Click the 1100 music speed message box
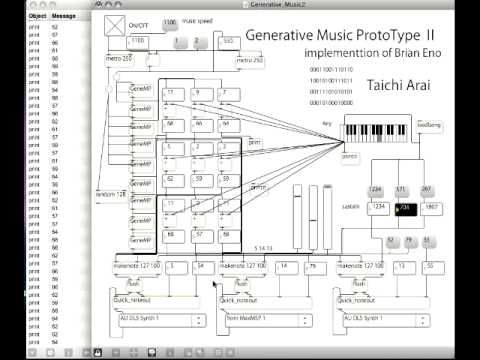This screenshot has height=360, width=480. [170, 24]
